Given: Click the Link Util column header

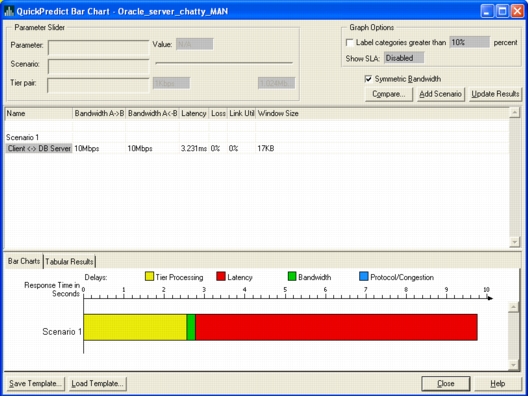Looking at the screenshot, I should (x=241, y=114).
